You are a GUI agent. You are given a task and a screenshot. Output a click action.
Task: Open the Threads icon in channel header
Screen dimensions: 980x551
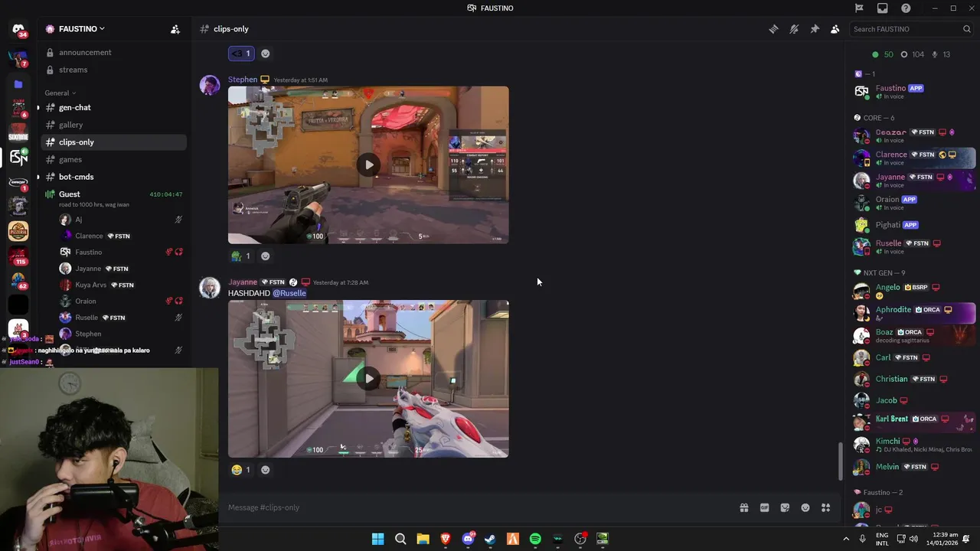773,29
